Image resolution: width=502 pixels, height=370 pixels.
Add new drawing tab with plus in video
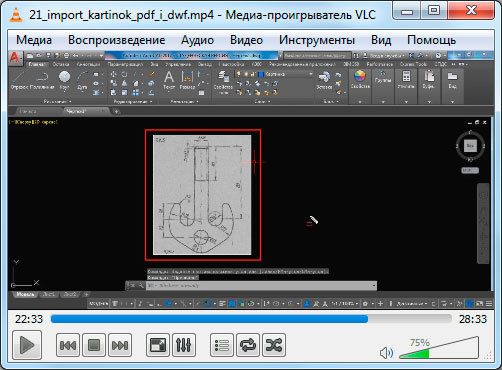click(116, 111)
